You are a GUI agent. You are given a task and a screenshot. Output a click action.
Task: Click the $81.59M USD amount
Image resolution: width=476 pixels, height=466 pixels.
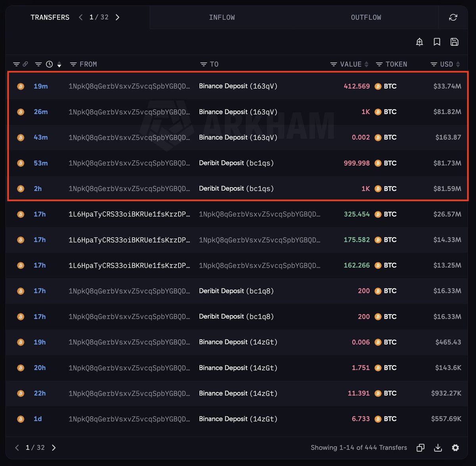pos(447,189)
